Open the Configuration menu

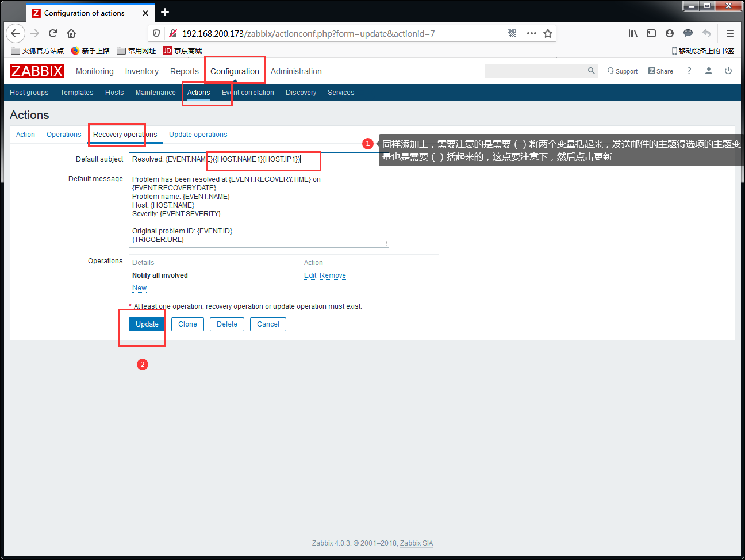point(235,71)
